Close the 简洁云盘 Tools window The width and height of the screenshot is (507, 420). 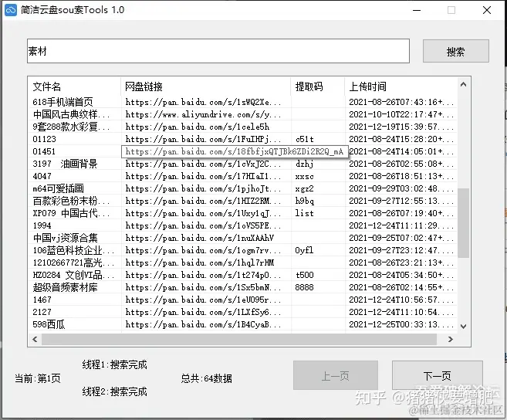tap(487, 10)
